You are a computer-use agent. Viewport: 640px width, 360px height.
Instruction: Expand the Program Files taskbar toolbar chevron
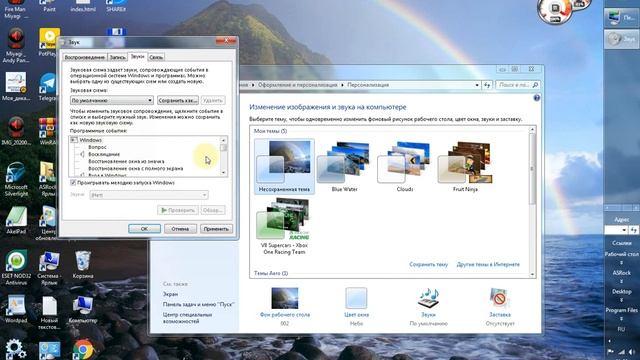621,318
